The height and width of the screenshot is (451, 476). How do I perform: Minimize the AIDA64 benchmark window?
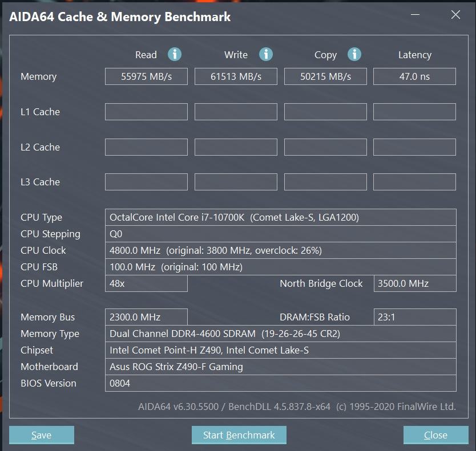tap(415, 15)
